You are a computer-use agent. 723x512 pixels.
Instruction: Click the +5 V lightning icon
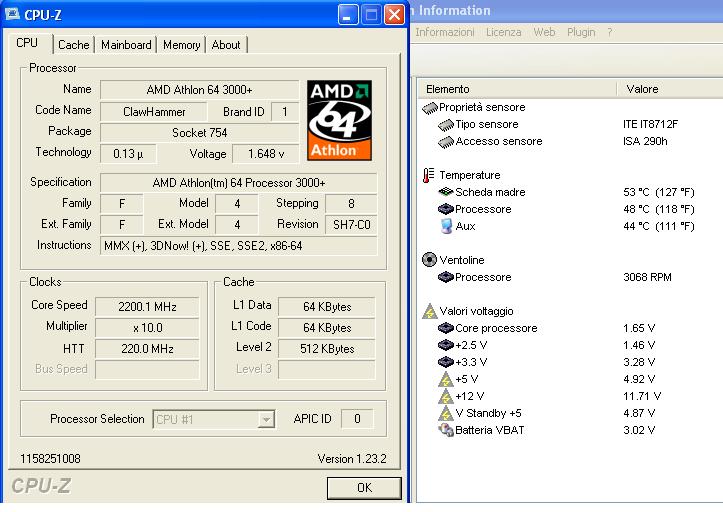[x=446, y=379]
